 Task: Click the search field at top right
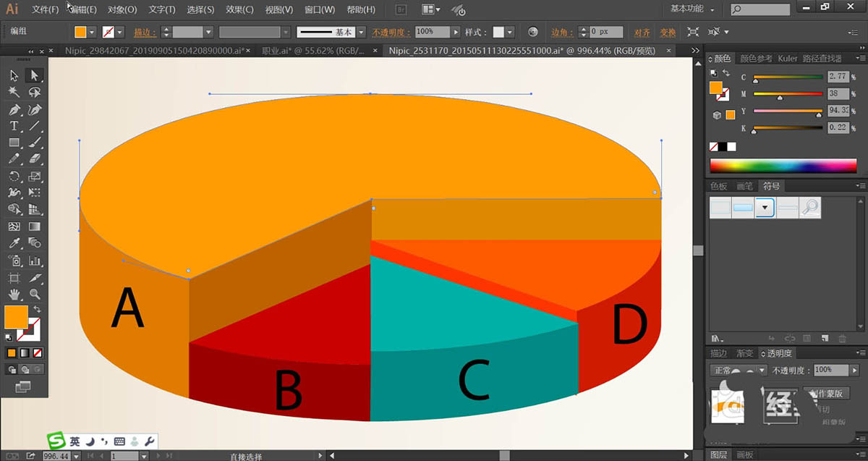coord(759,9)
